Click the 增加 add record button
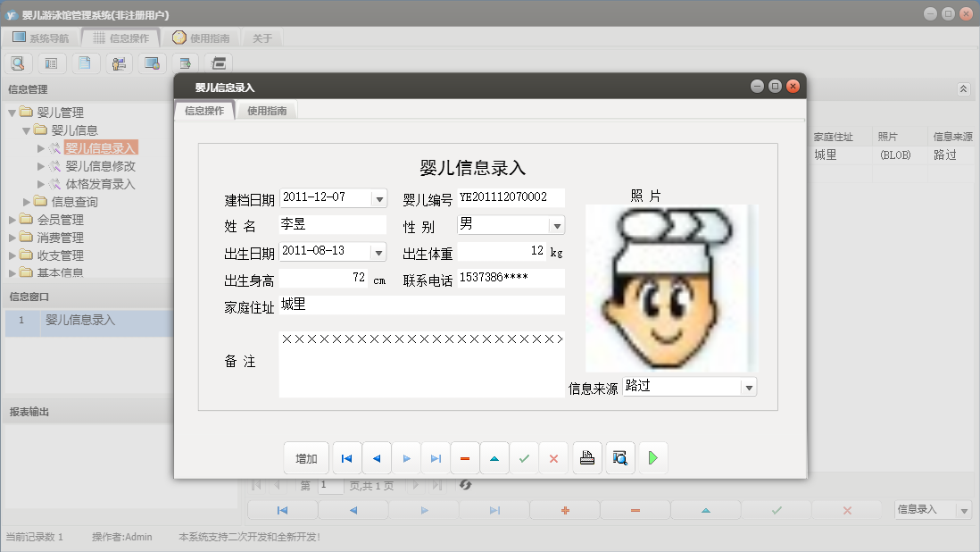This screenshot has height=552, width=980. pyautogui.click(x=306, y=457)
